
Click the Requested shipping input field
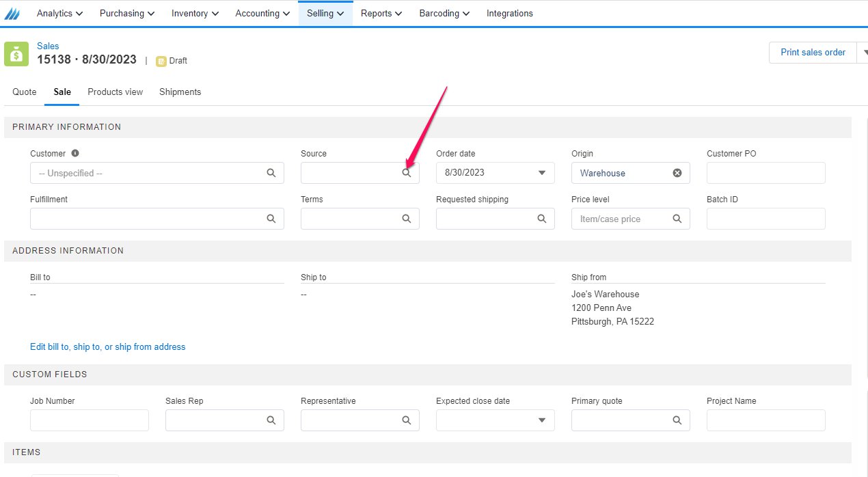[496, 219]
